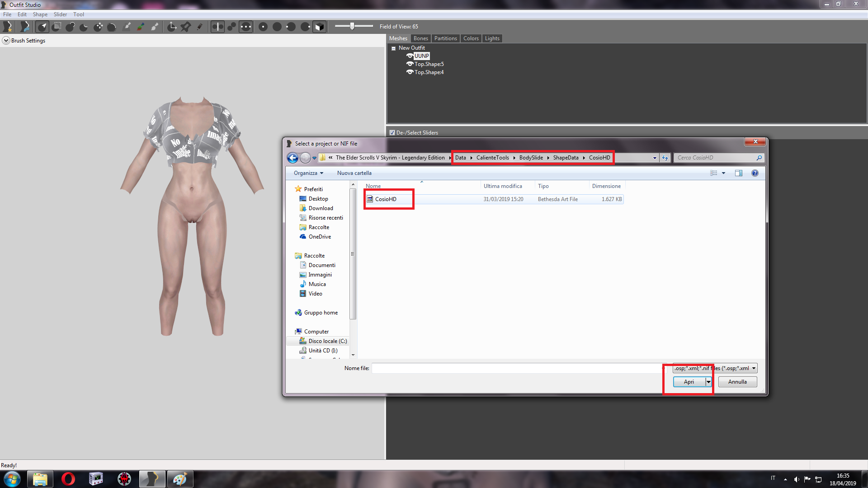This screenshot has height=488, width=868.
Task: Click the New Project toolbar icon
Action: tap(8, 27)
